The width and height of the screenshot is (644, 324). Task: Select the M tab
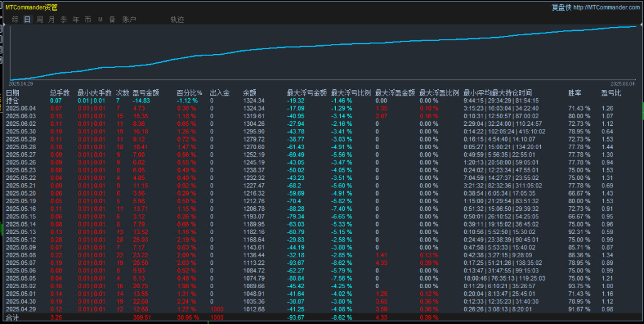click(x=100, y=20)
